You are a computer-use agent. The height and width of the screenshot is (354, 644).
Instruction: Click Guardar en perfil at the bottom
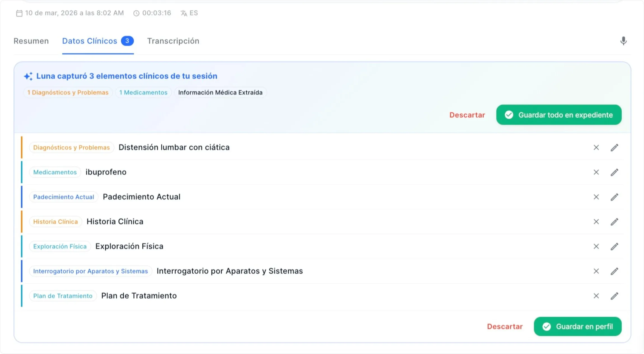click(577, 326)
